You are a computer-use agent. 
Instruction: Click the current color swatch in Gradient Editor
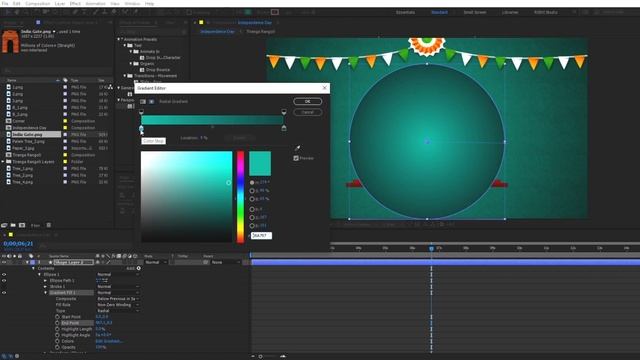(260, 163)
